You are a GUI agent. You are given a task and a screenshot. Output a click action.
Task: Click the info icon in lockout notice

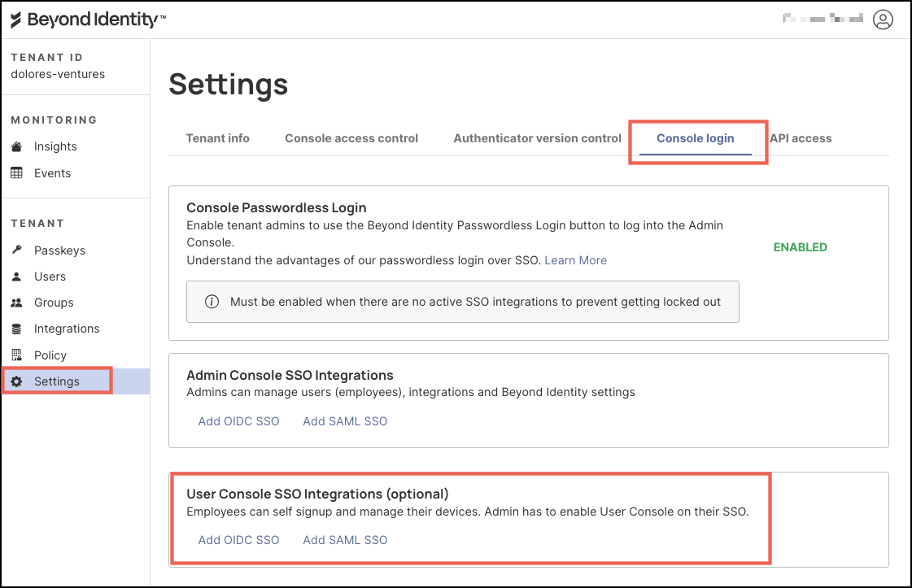click(212, 302)
